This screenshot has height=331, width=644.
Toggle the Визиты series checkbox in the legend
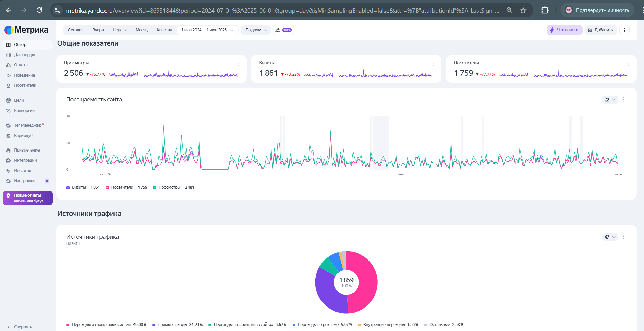click(68, 187)
